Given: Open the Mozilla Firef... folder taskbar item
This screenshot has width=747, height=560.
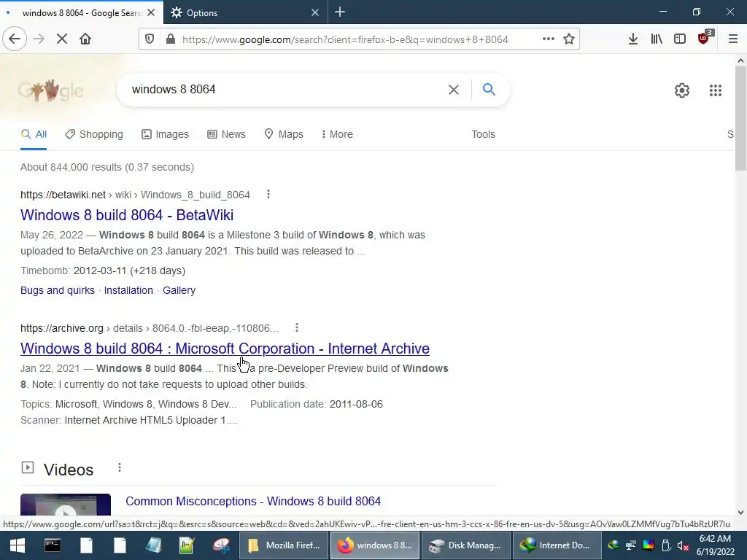Looking at the screenshot, I should click(284, 545).
